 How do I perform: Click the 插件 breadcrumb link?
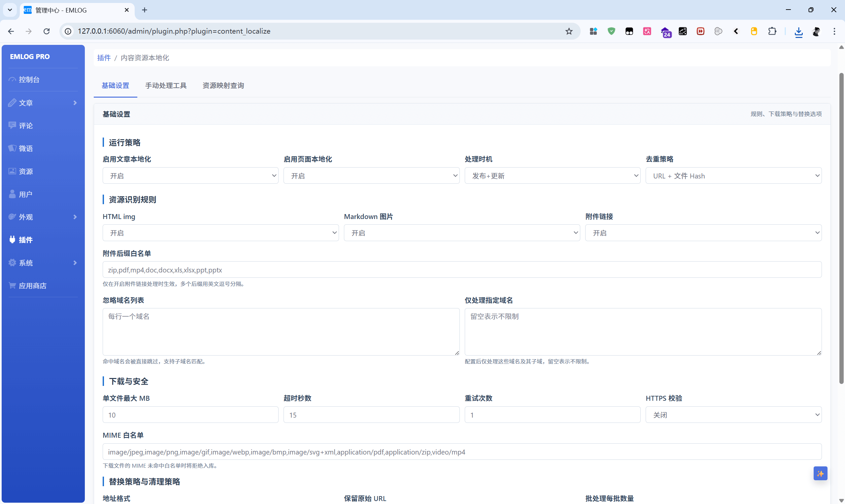point(104,58)
